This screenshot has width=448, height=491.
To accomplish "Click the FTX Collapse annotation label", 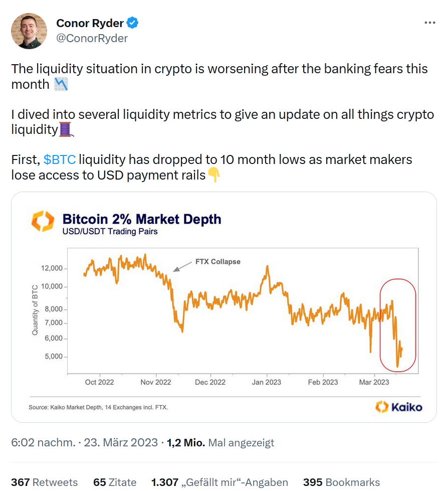I will [x=218, y=262].
